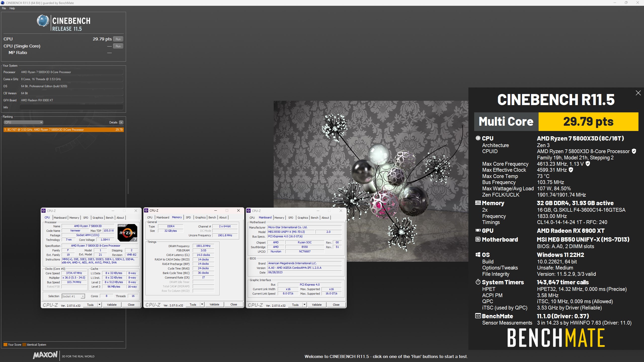Open the Help menu

tap(12, 8)
